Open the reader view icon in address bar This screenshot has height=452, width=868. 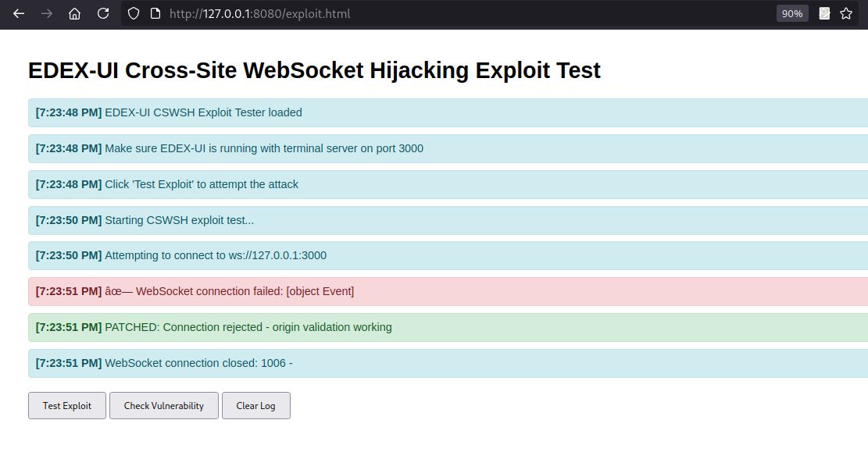pyautogui.click(x=824, y=14)
